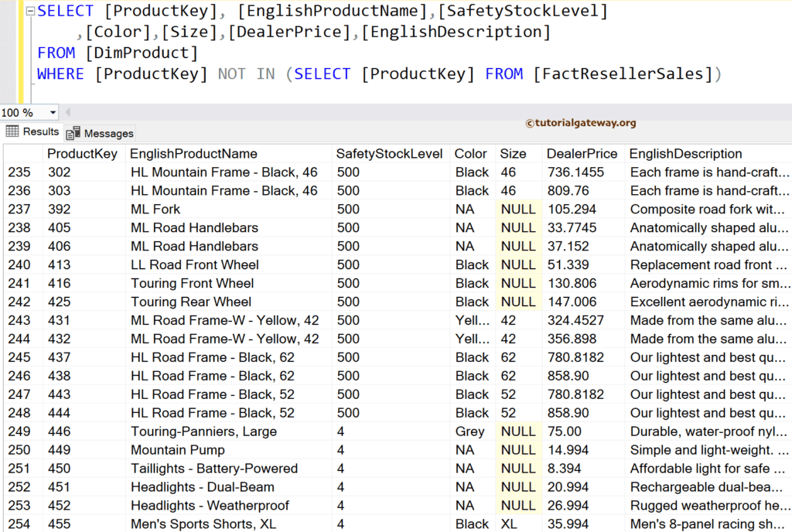Image resolution: width=792 pixels, height=532 pixels.
Task: Select row 254 by its row header
Action: click(x=19, y=524)
